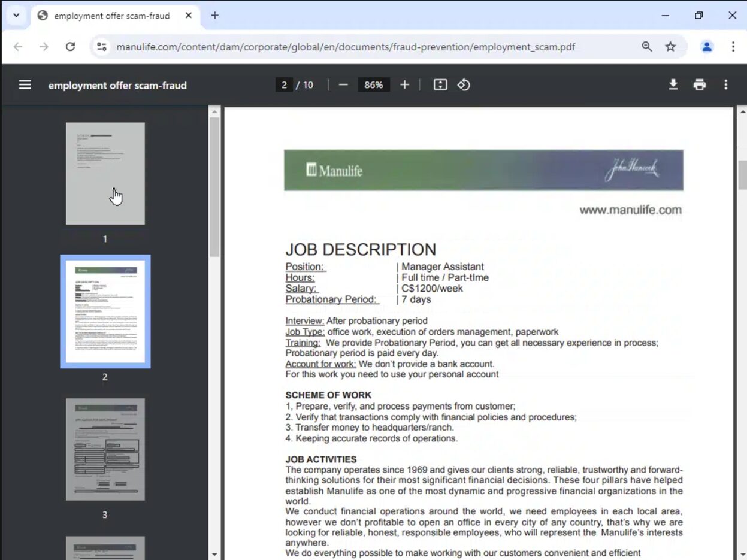Click the site information icon in the address bar
Image resolution: width=747 pixels, height=560 pixels.
pos(102,46)
